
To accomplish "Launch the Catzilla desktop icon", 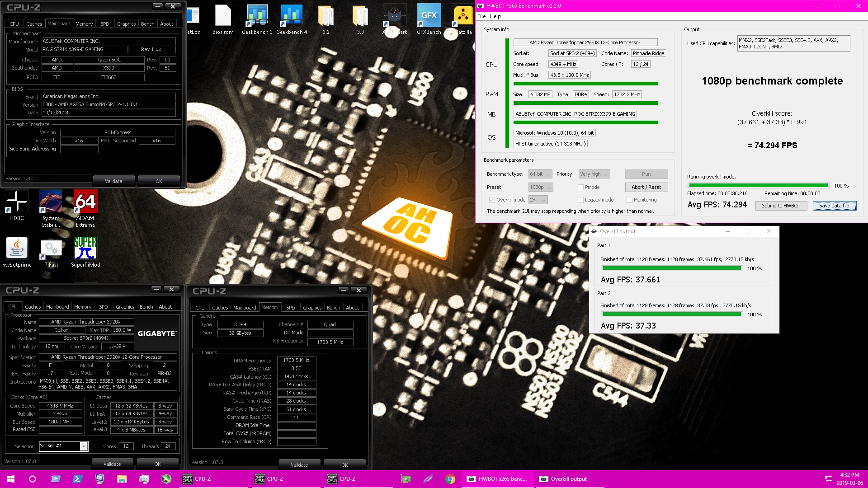I will click(462, 20).
